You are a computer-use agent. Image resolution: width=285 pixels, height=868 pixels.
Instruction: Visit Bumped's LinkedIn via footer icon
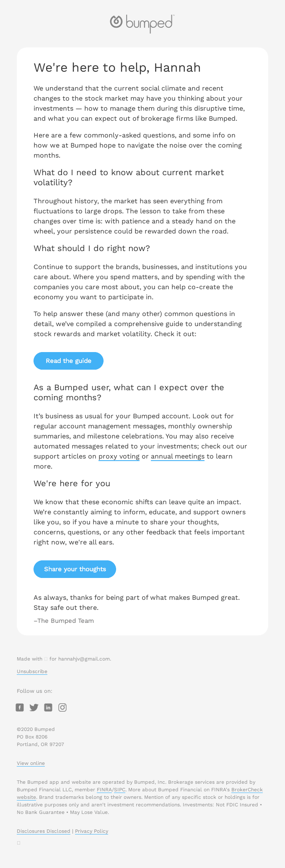coord(48,707)
